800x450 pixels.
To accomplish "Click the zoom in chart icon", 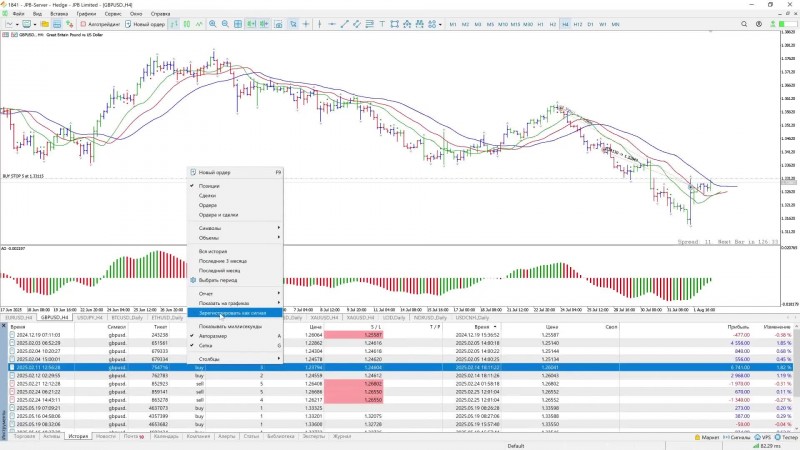I will (x=211, y=23).
